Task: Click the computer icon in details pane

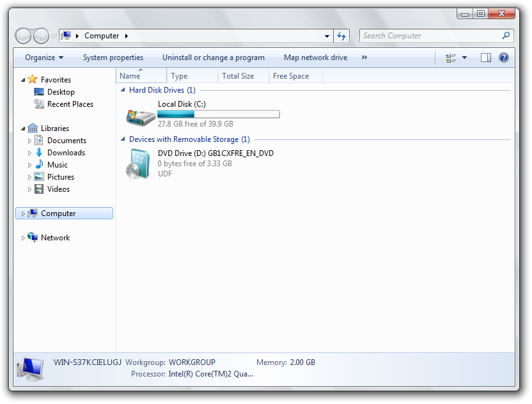Action: pyautogui.click(x=30, y=369)
